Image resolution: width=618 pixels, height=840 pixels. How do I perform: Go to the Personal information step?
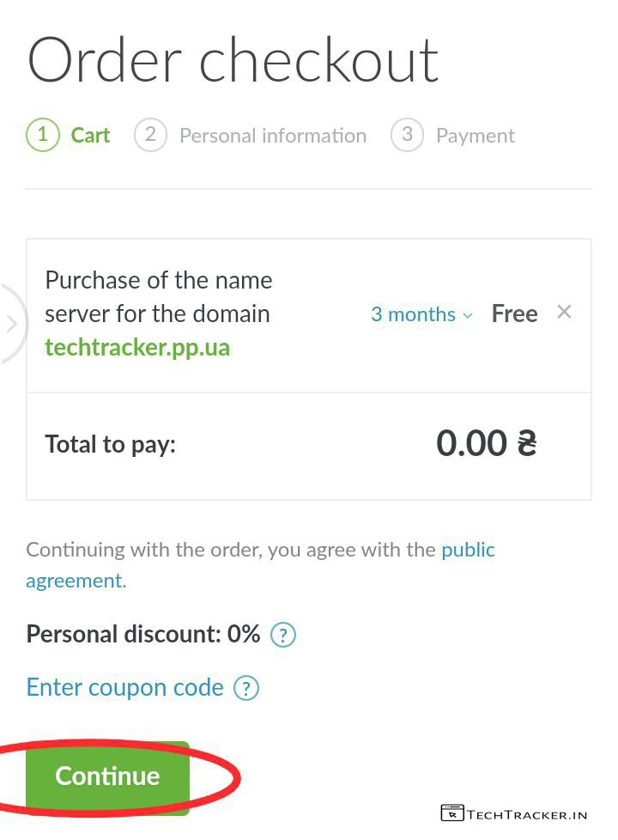[272, 136]
